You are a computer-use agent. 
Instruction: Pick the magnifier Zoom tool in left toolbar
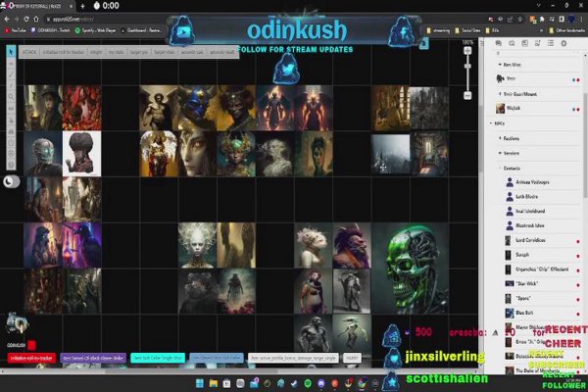point(11,97)
